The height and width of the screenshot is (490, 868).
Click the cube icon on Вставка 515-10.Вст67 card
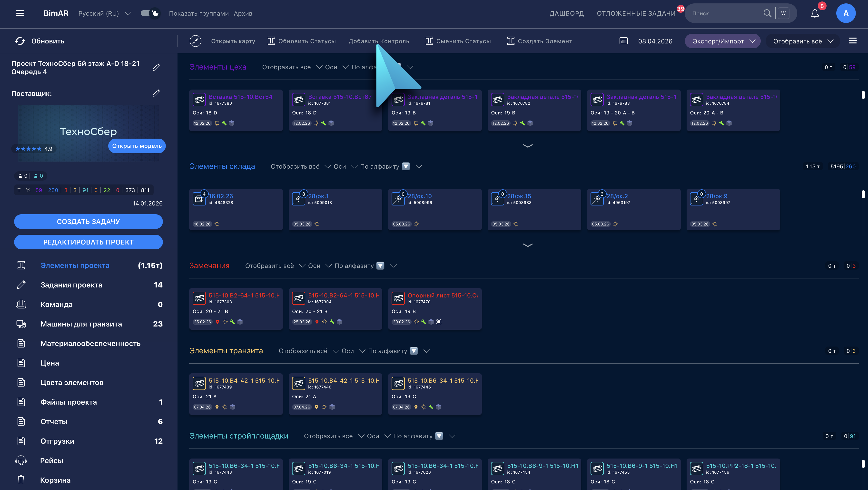[x=331, y=123]
